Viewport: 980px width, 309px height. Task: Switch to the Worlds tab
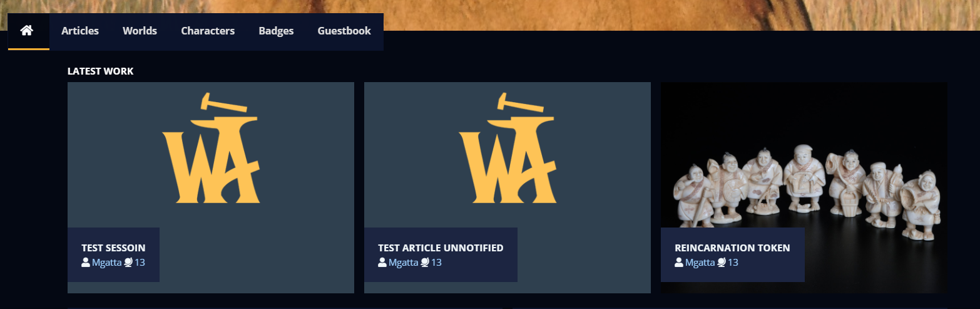(x=140, y=31)
